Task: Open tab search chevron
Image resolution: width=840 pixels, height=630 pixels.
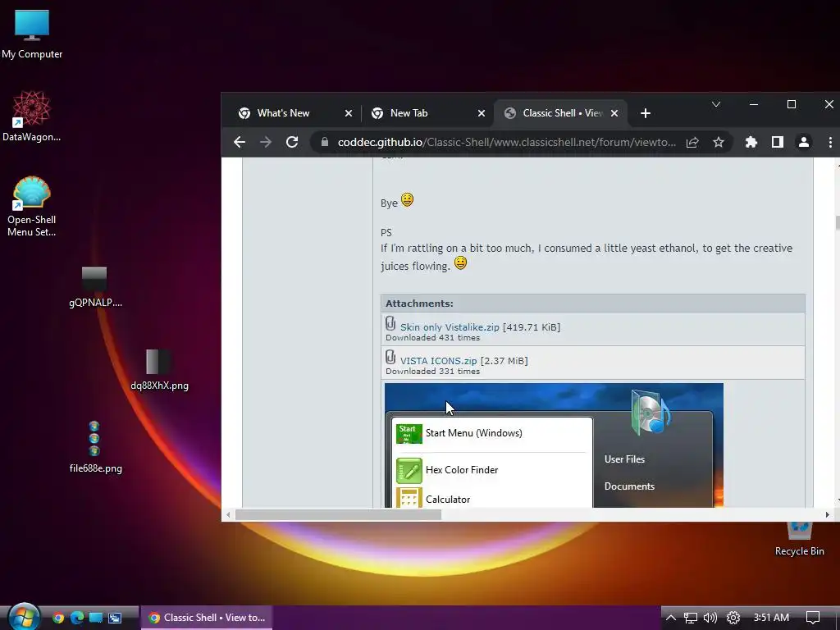Action: click(x=715, y=104)
